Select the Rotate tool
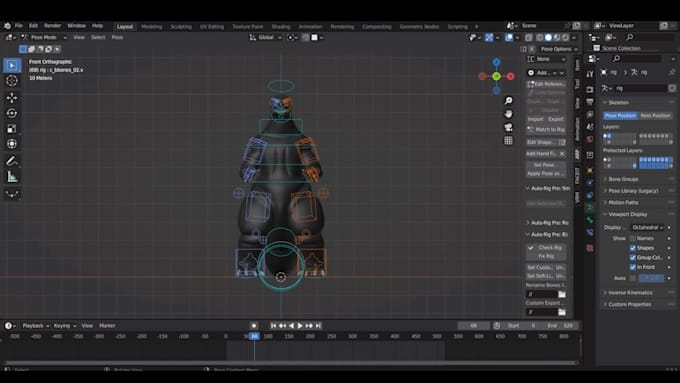The width and height of the screenshot is (680, 383). click(12, 113)
